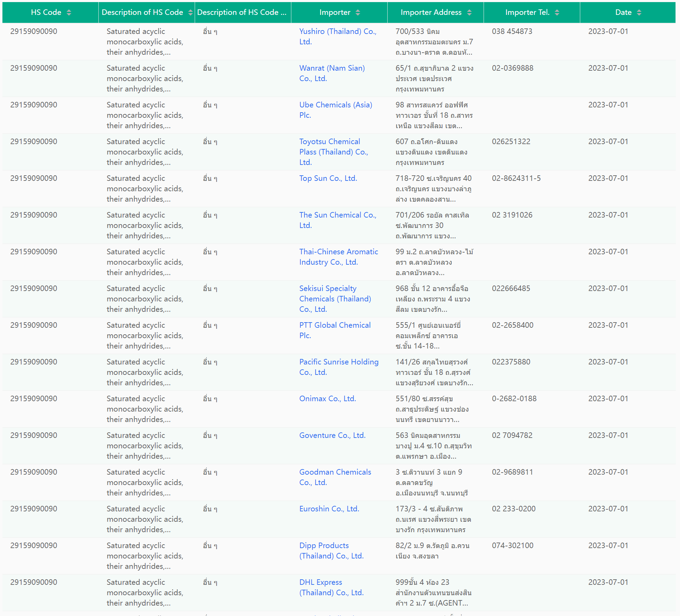680x616 pixels.
Task: Sort by Importer column arrows
Action: (x=358, y=12)
